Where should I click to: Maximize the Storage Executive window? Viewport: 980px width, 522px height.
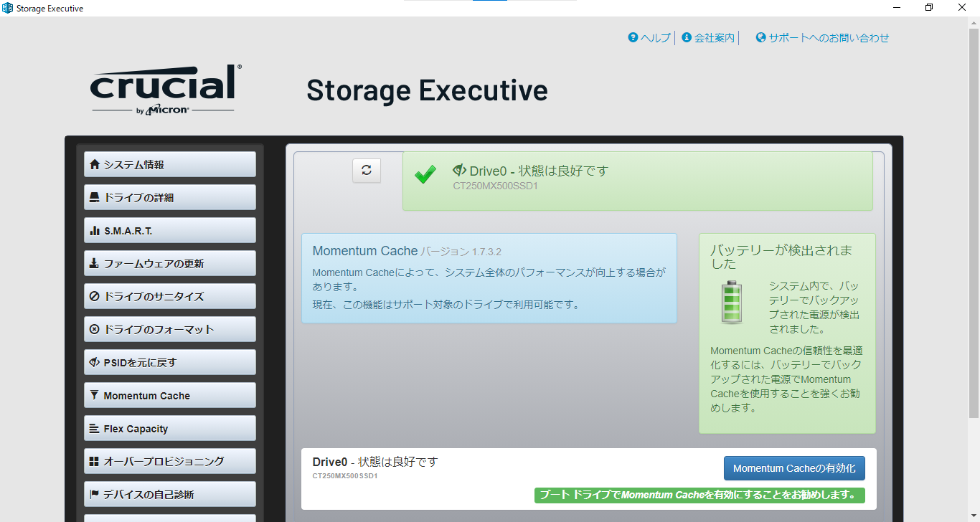(x=929, y=8)
